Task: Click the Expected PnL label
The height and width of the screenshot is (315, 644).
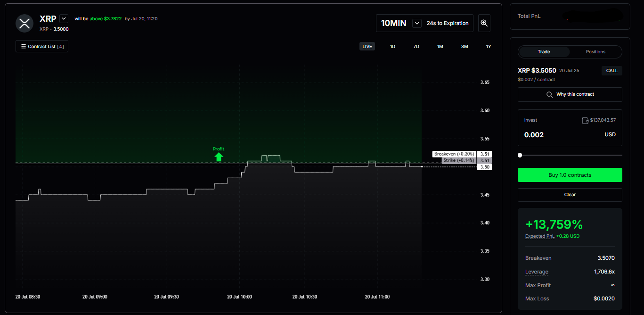Action: tap(539, 236)
